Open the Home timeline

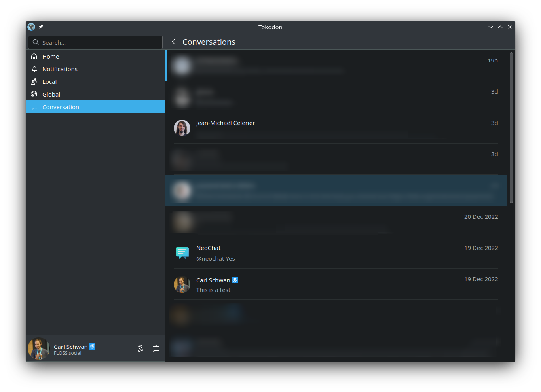95,57
